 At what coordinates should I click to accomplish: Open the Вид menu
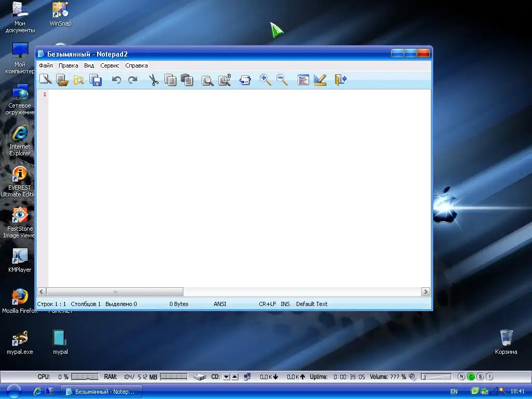[x=89, y=65]
